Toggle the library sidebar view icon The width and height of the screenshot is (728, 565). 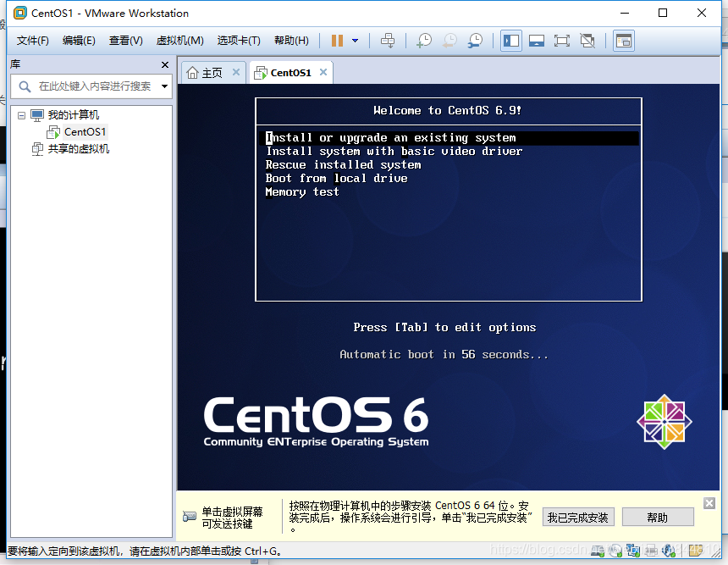point(511,41)
